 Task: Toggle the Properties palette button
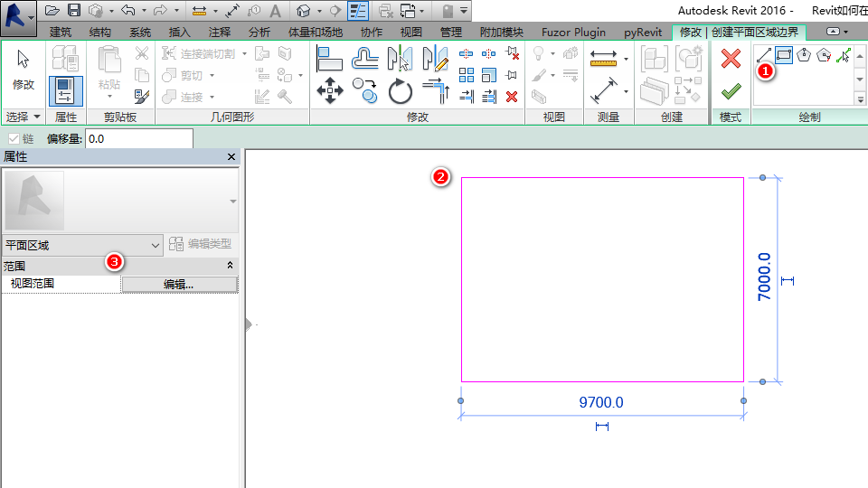[65, 90]
